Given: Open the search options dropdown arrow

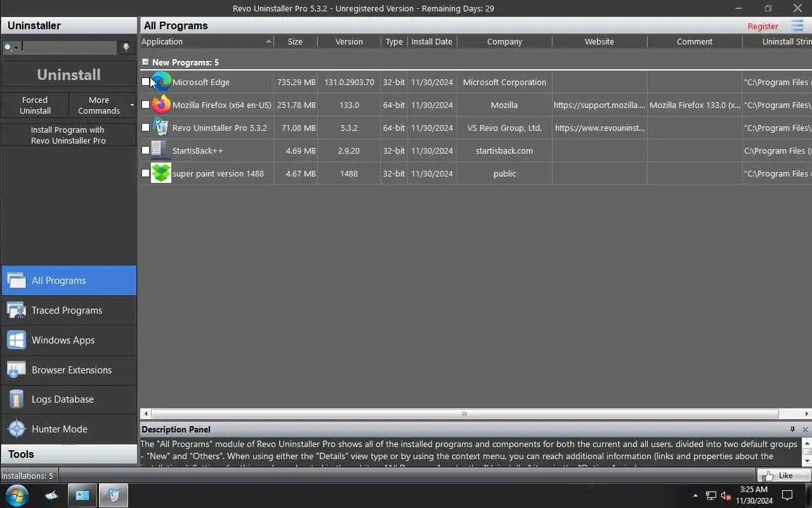Looking at the screenshot, I should click(x=16, y=48).
